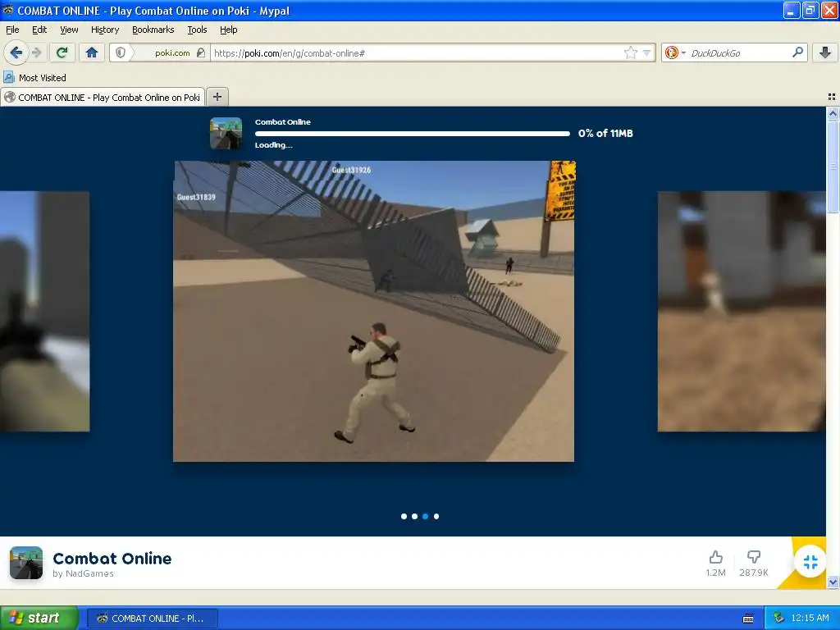The height and width of the screenshot is (630, 840).
Task: Click the COMBAT ONLINE taskbar button
Action: (x=152, y=619)
